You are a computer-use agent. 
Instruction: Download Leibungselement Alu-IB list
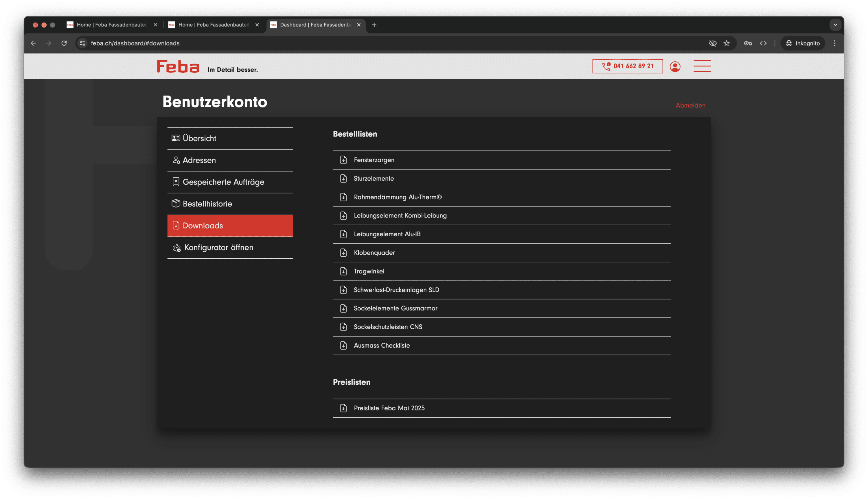click(502, 234)
